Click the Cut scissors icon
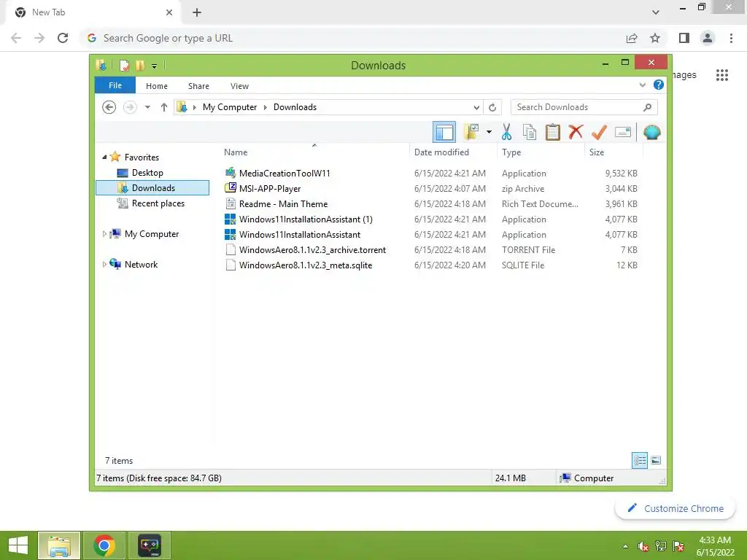The width and height of the screenshot is (747, 560). click(x=506, y=132)
